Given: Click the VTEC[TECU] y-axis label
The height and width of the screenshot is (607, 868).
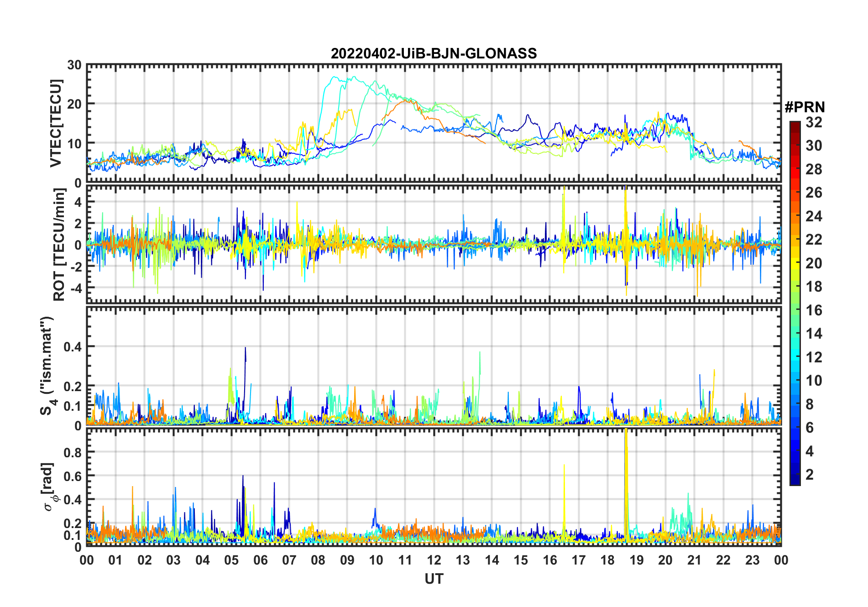Looking at the screenshot, I should (x=56, y=123).
